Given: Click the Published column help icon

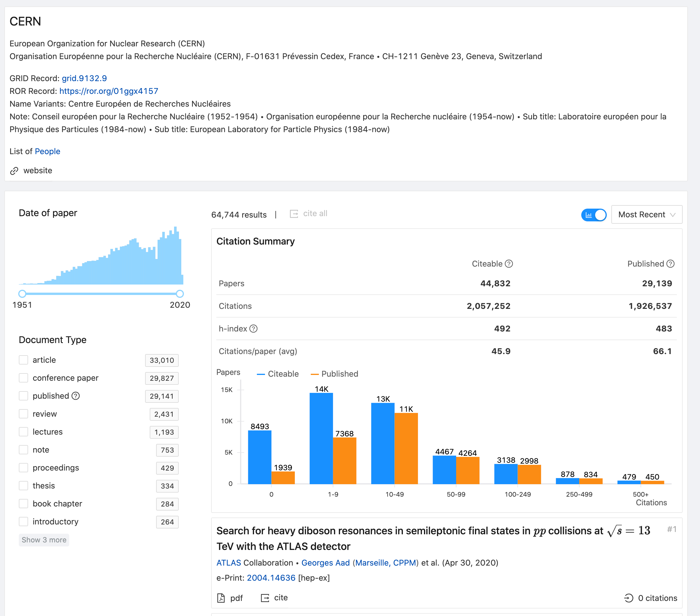Looking at the screenshot, I should click(670, 264).
